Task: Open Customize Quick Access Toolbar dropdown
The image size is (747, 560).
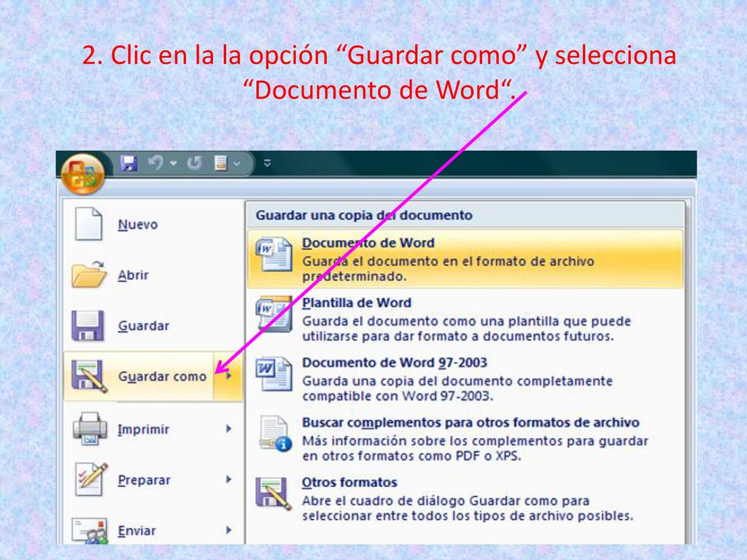Action: click(267, 163)
